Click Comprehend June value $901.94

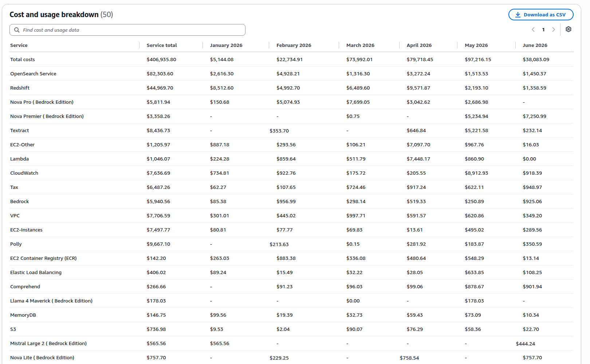532,286
